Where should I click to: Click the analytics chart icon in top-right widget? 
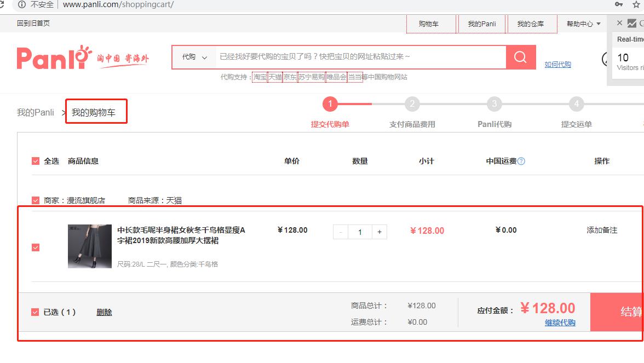click(x=633, y=23)
